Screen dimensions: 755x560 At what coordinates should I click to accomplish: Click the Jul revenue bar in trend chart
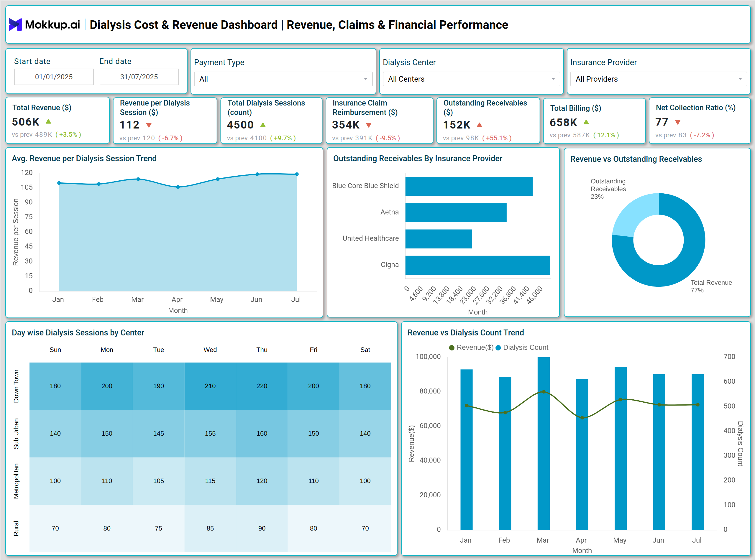pos(697,452)
